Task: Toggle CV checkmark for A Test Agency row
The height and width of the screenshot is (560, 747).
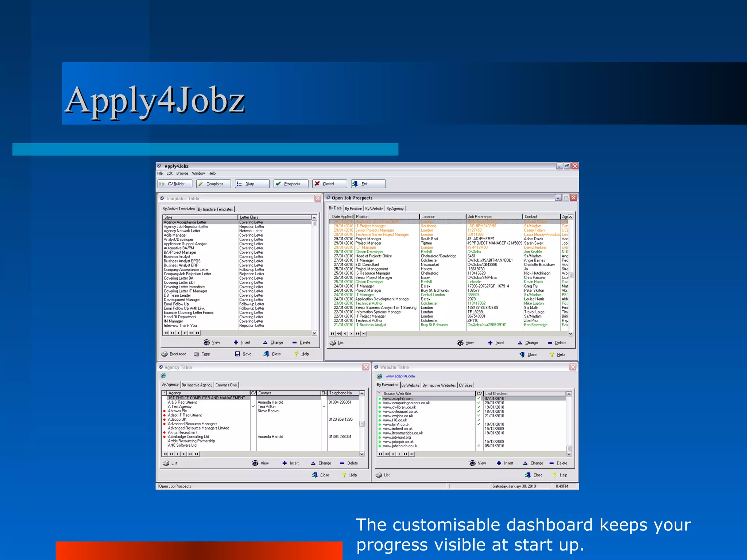Action: coord(253,407)
